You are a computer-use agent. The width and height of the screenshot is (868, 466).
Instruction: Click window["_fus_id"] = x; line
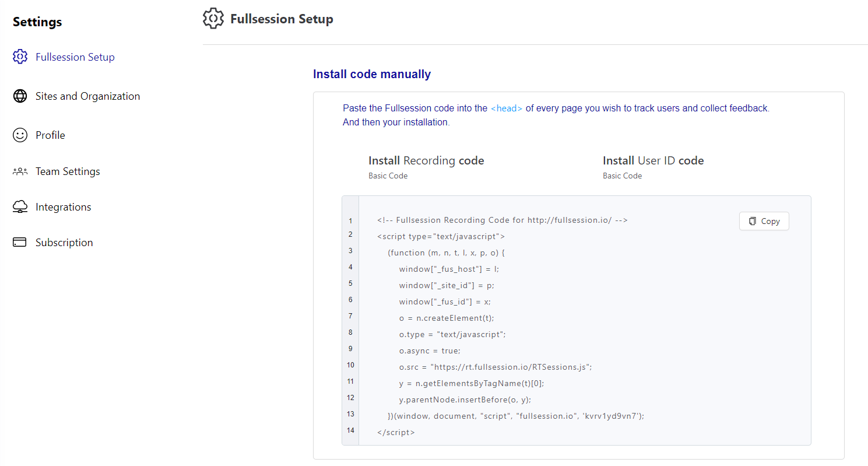[x=445, y=302]
